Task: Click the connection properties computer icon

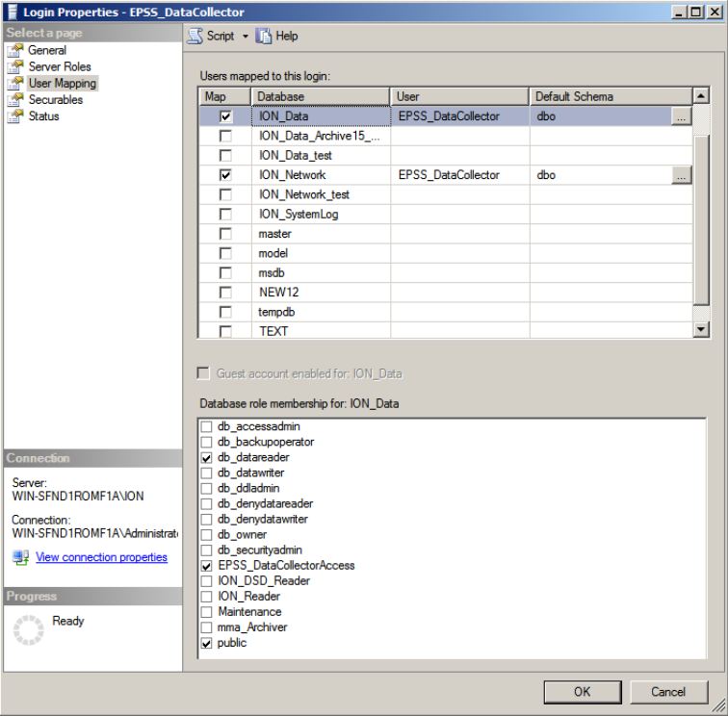Action: 21,557
